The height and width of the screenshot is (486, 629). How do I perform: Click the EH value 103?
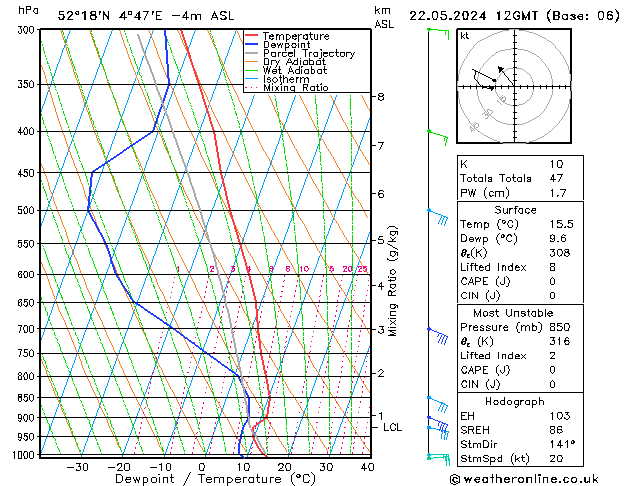560,416
